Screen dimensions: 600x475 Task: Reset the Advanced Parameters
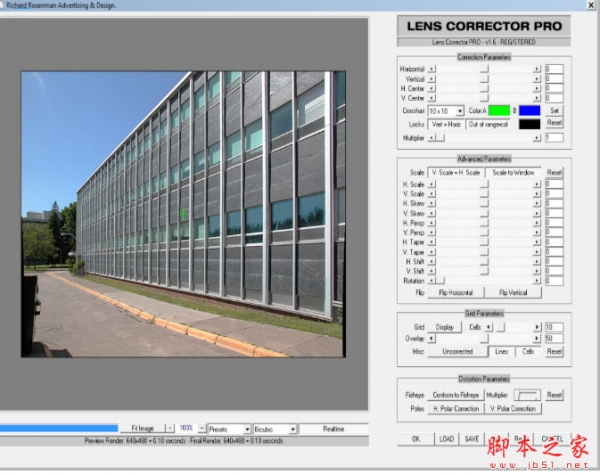point(554,173)
